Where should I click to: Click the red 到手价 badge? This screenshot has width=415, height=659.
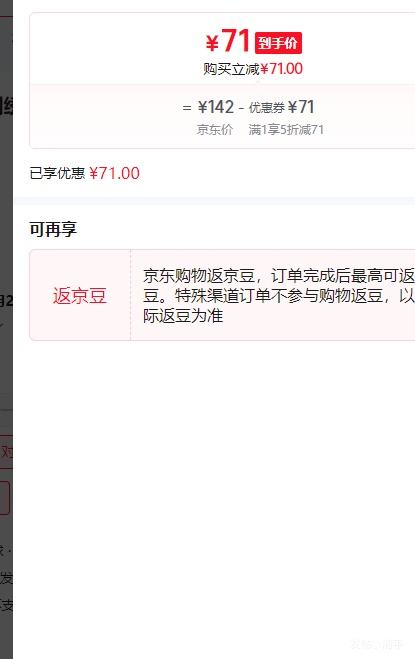point(278,43)
